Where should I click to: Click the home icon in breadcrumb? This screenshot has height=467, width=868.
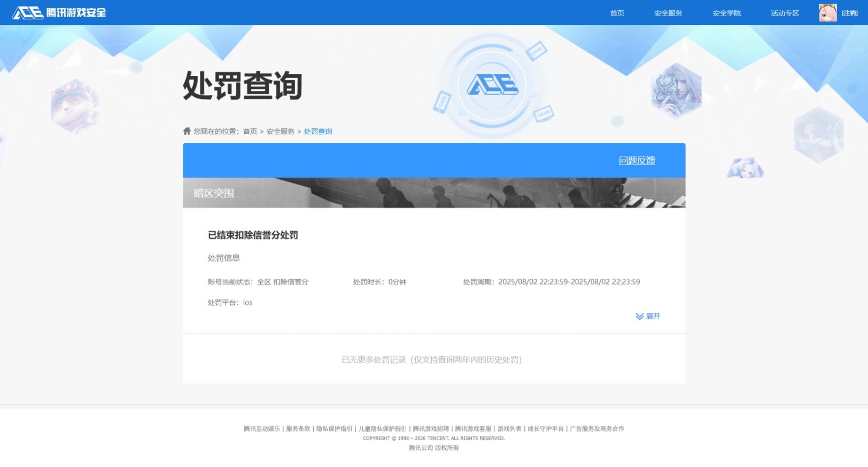(187, 131)
